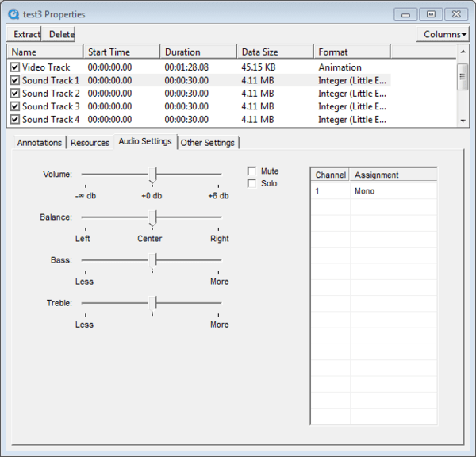Click the -∞ db volume label
Screen dimensions: 476x457
click(x=86, y=196)
